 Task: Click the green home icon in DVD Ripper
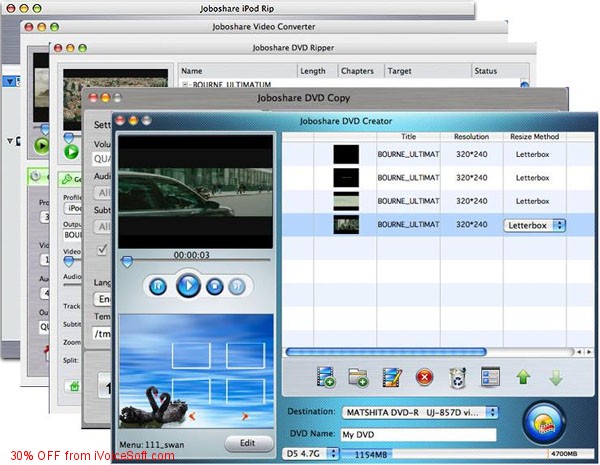point(74,386)
